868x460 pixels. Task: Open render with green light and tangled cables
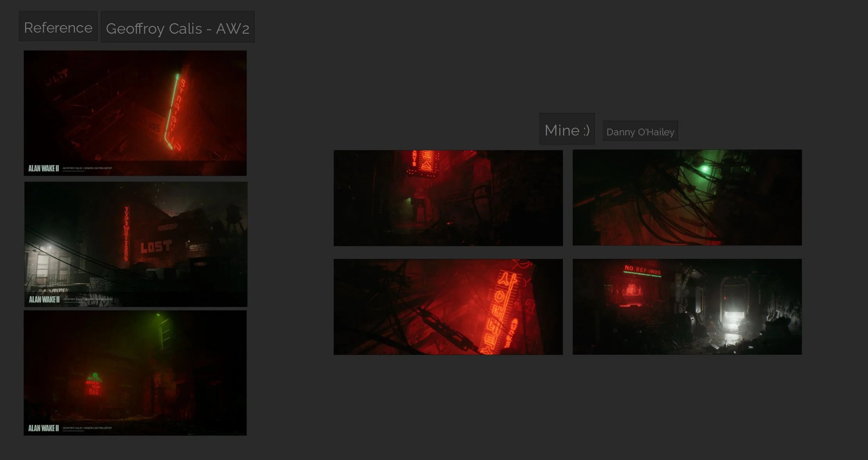point(687,197)
